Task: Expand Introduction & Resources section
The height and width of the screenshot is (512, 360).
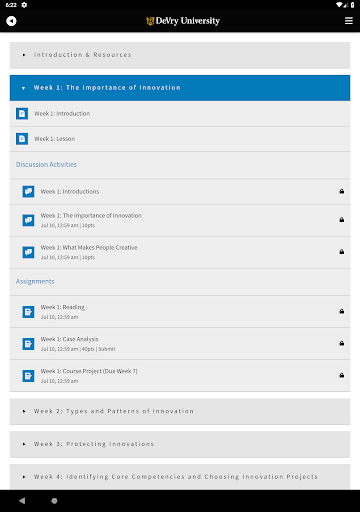Action: coord(180,55)
